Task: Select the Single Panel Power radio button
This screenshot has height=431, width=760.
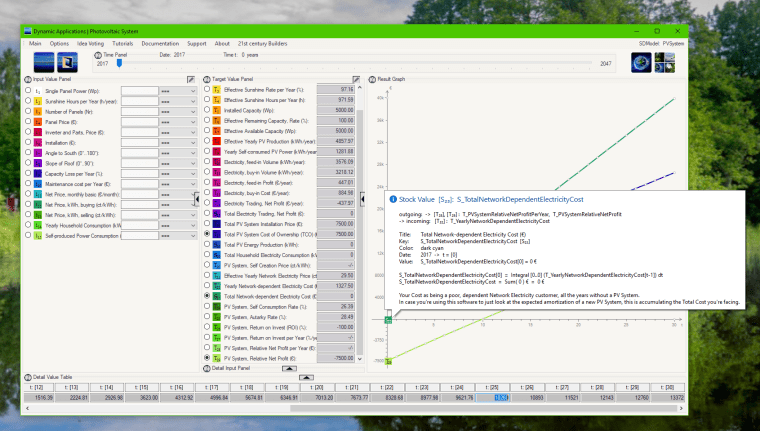Action: [x=28, y=91]
